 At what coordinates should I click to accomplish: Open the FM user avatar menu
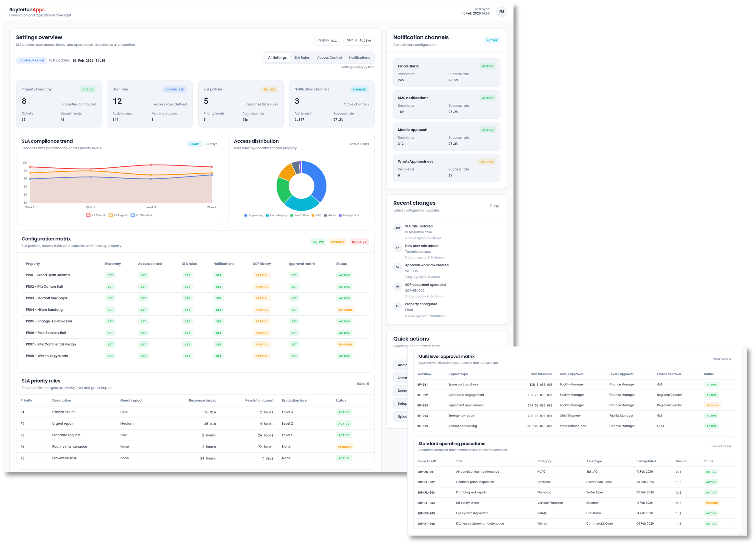point(501,11)
